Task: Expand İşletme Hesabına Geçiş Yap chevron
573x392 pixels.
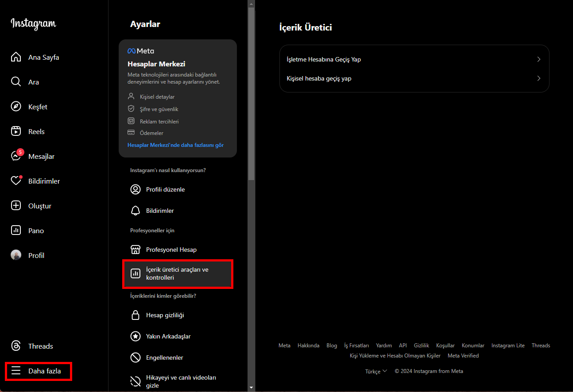Action: point(538,59)
